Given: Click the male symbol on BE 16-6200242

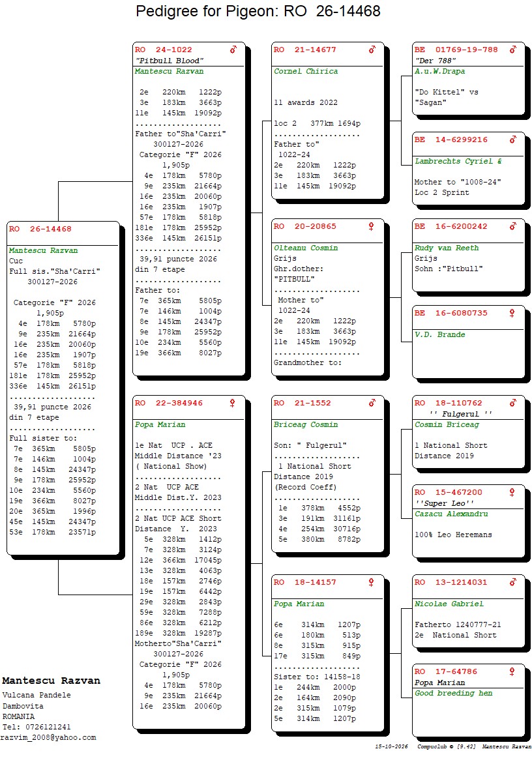Looking at the screenshot, I should (513, 227).
